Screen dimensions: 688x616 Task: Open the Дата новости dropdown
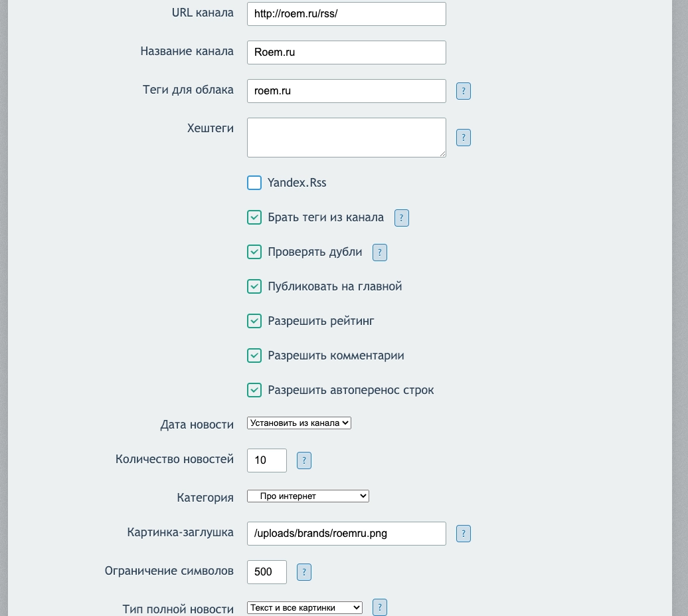(x=299, y=423)
